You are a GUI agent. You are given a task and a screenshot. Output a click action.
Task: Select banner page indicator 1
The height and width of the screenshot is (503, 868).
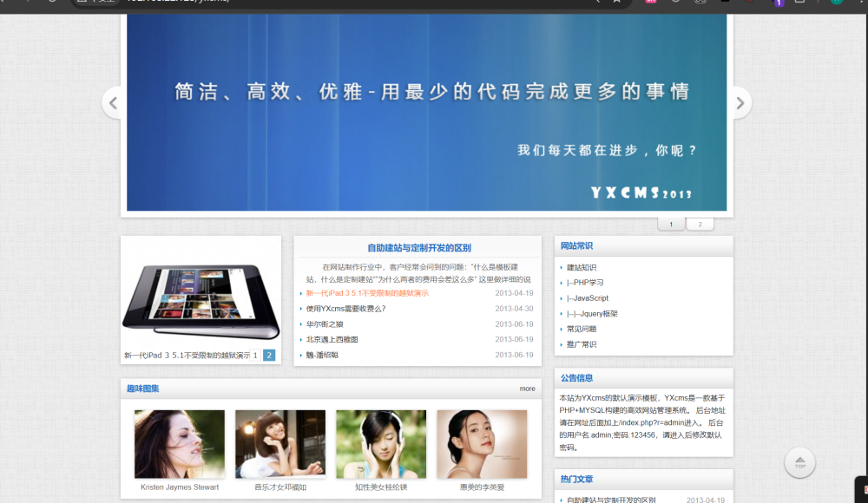click(x=671, y=225)
